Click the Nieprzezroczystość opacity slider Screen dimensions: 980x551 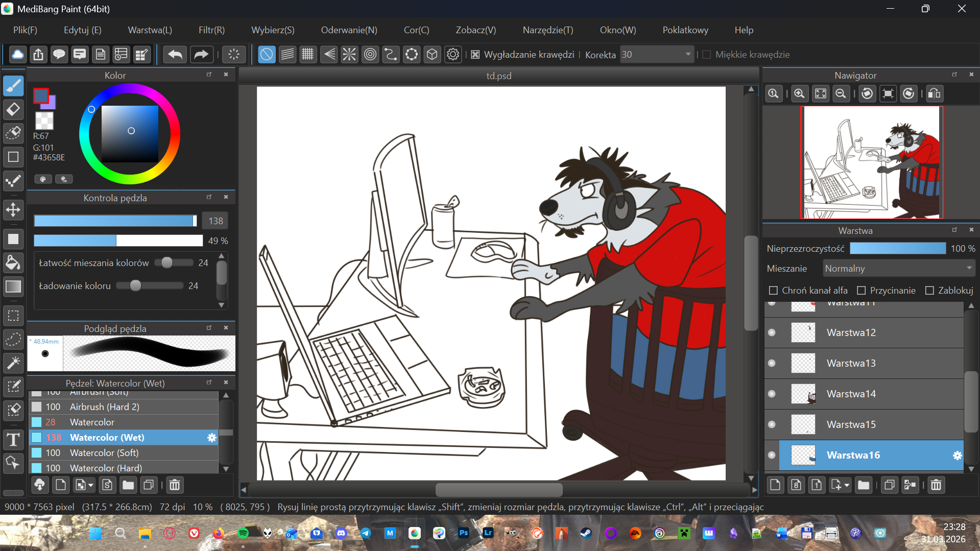click(x=897, y=249)
